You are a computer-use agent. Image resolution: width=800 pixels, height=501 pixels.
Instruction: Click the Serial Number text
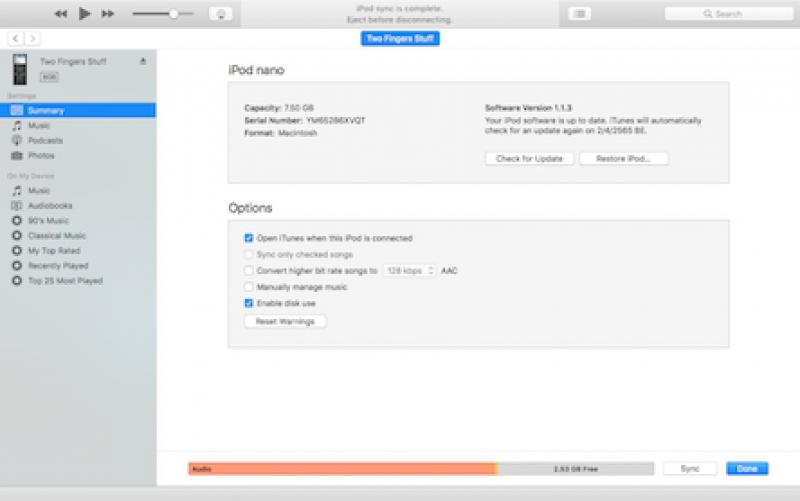click(x=305, y=120)
